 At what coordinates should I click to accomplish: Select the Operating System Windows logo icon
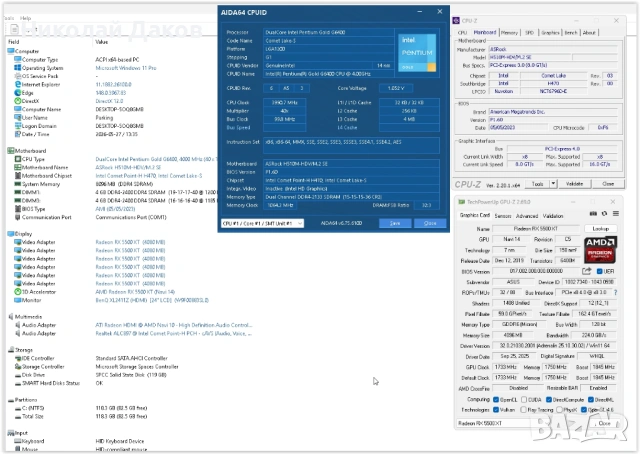(18, 68)
